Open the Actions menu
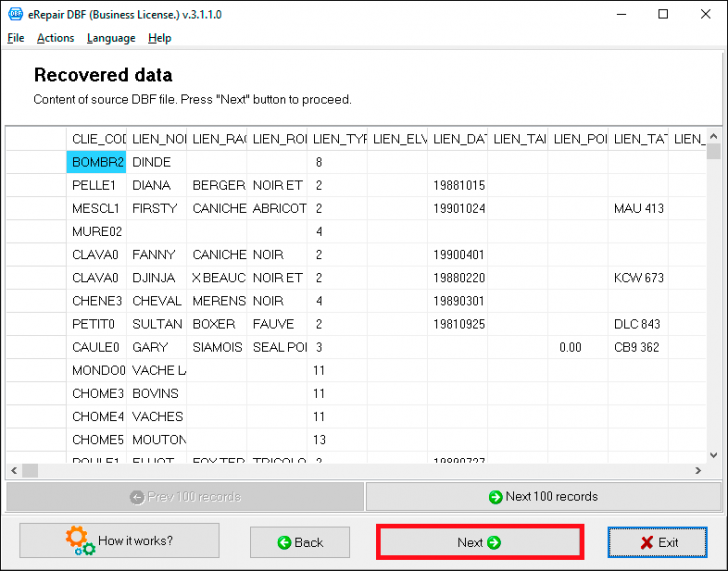Screen dimensions: 728x571 click(55, 38)
